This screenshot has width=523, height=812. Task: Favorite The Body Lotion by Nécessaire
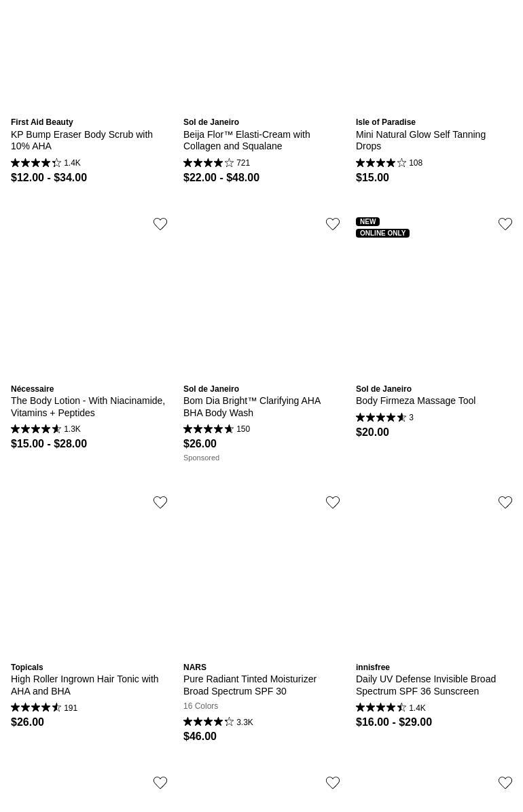point(160,224)
